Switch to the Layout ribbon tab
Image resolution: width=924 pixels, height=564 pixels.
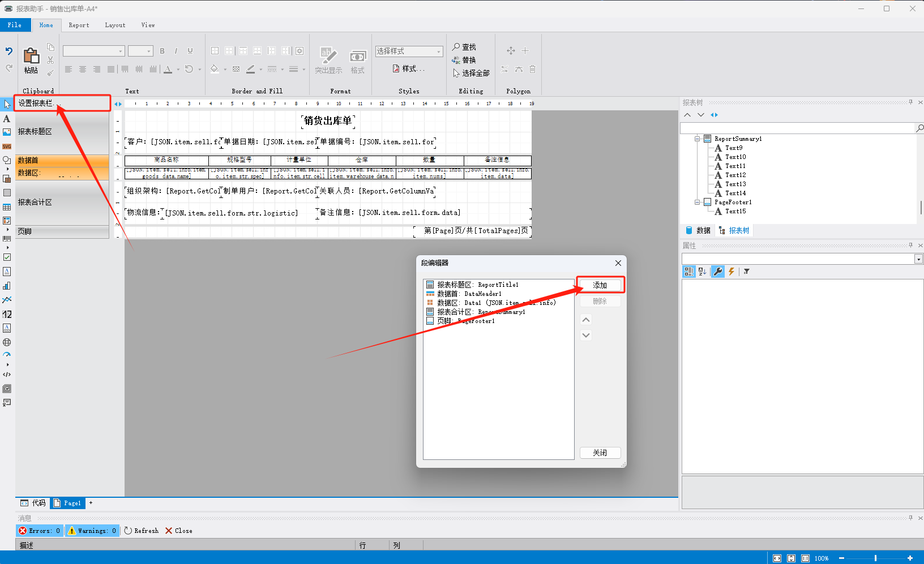pyautogui.click(x=115, y=25)
